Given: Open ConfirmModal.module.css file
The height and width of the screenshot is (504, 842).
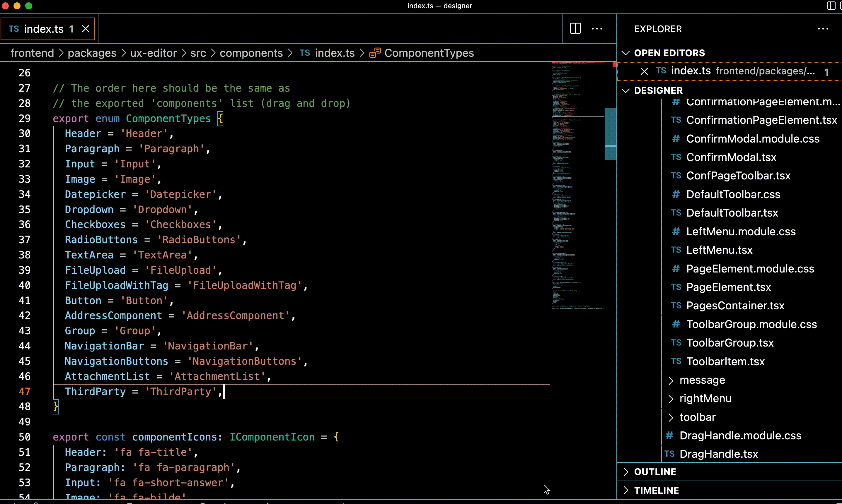Looking at the screenshot, I should click(753, 138).
